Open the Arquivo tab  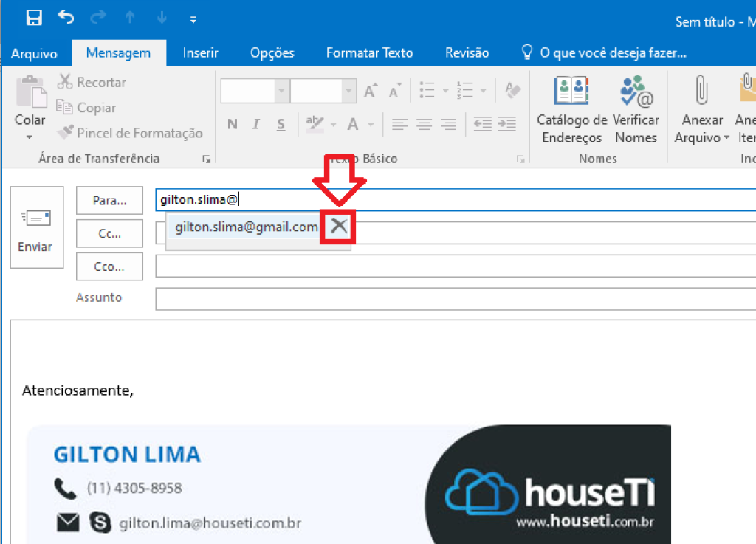coord(34,53)
